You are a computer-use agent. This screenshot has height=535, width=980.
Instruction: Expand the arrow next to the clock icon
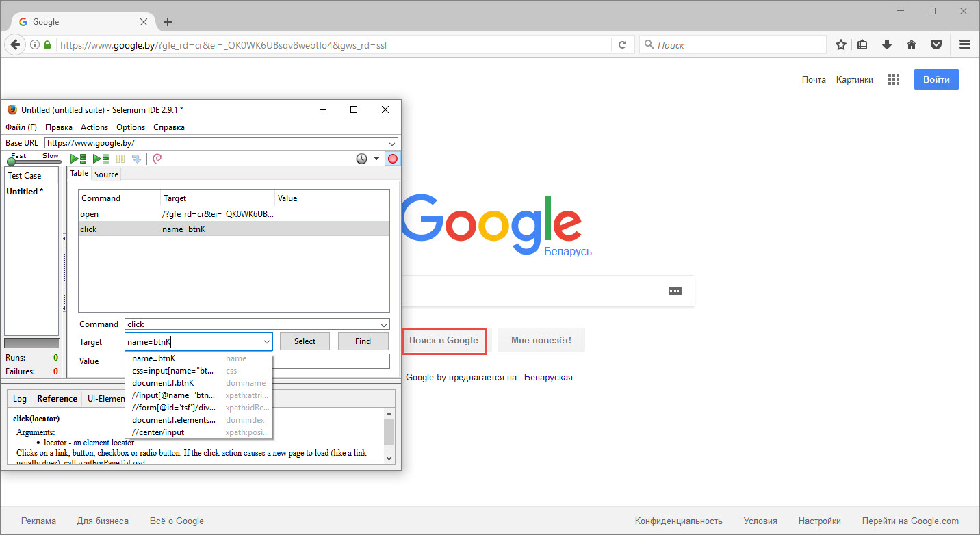click(x=376, y=159)
